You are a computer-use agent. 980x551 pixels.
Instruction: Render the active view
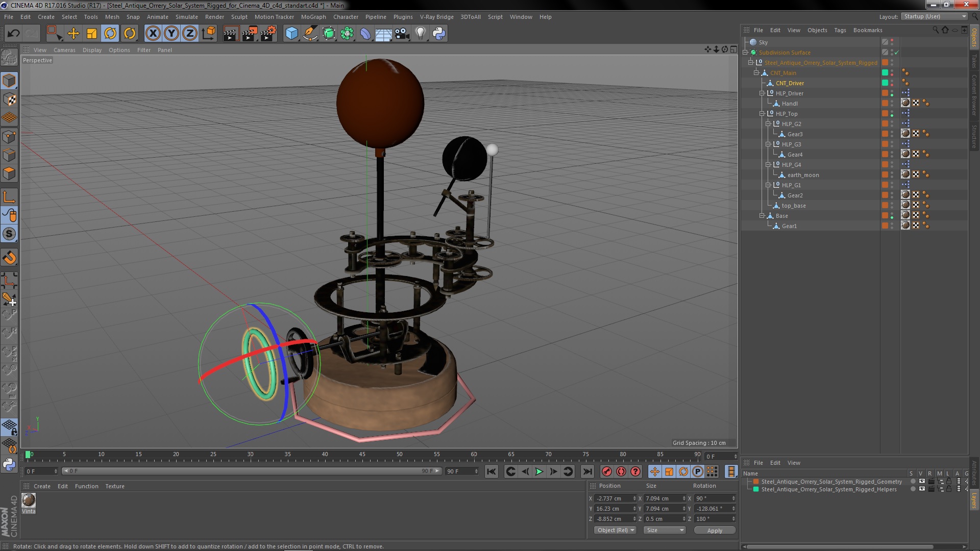point(231,34)
